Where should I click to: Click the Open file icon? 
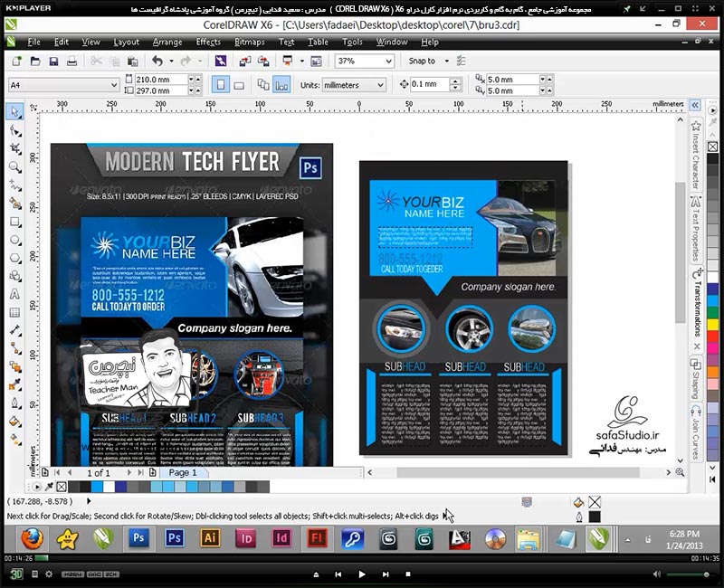tap(35, 61)
